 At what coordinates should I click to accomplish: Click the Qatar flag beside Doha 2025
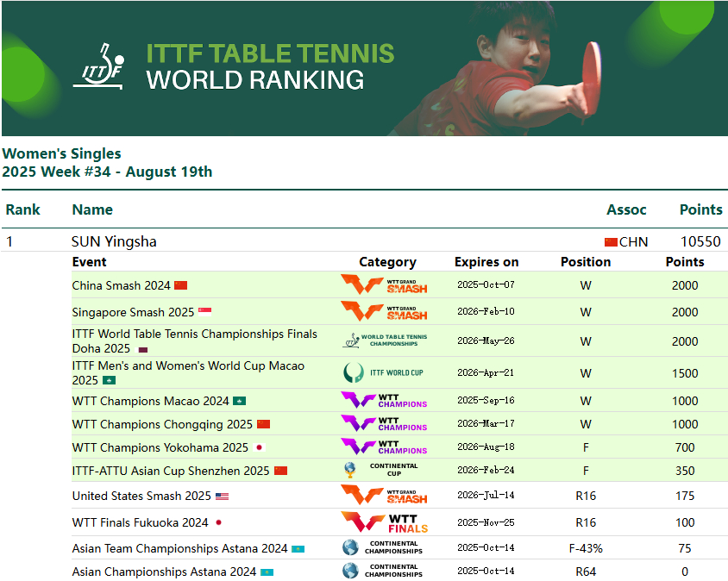tap(142, 349)
